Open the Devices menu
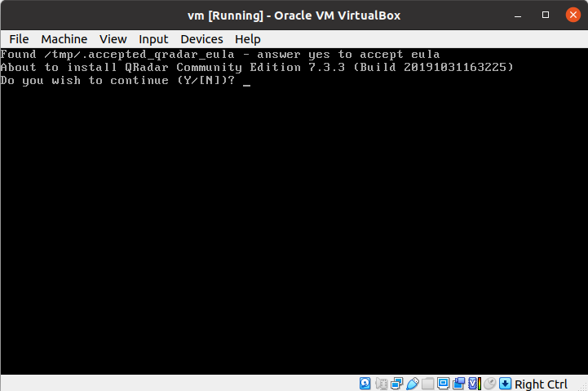 point(201,39)
